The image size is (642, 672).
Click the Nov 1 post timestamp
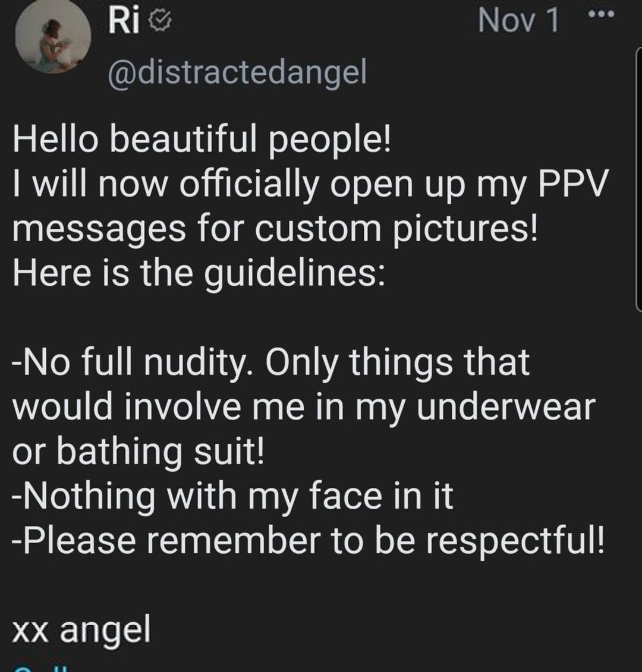click(518, 21)
